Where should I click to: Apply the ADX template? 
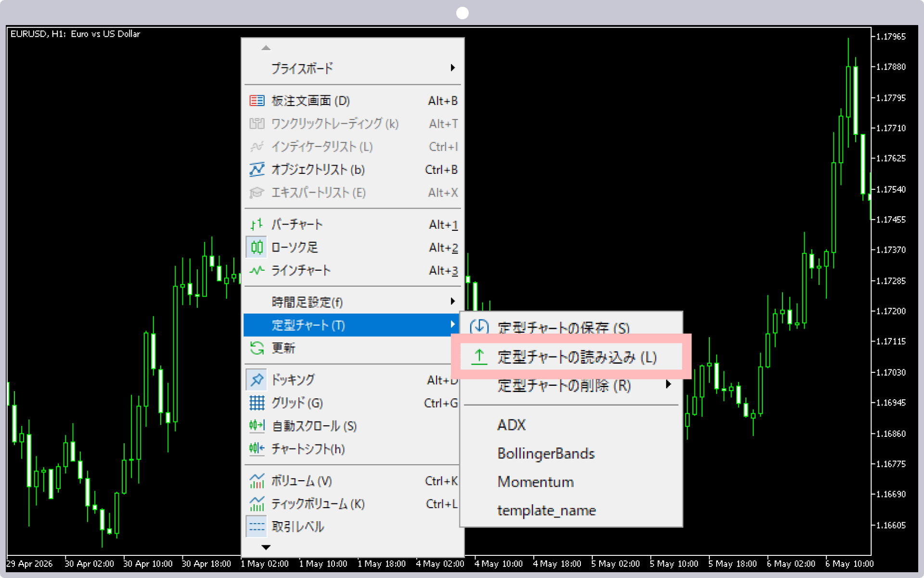[x=571, y=425]
